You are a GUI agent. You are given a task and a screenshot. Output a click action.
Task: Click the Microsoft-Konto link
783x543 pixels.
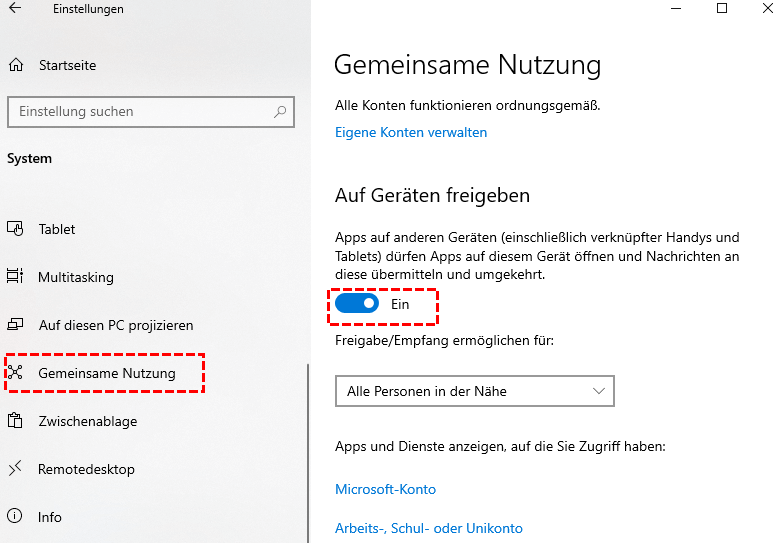(x=385, y=489)
